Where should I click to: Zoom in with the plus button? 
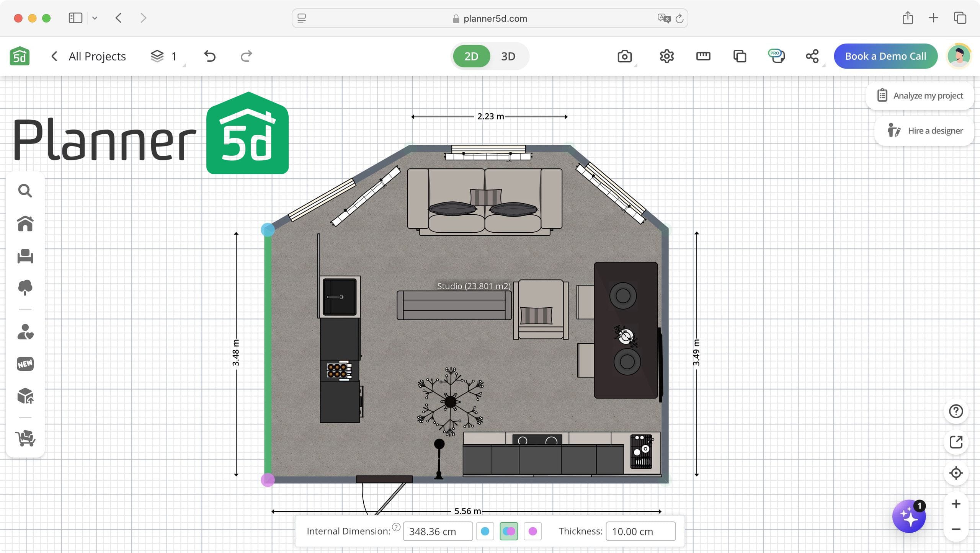click(956, 504)
